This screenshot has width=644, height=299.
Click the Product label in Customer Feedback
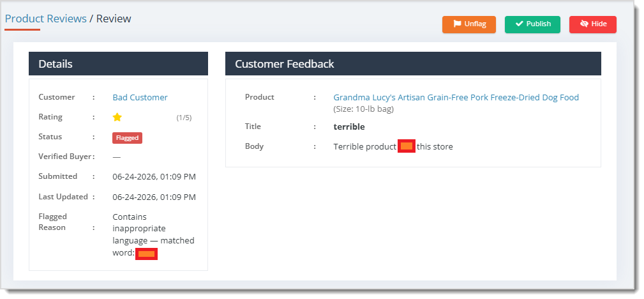(x=260, y=97)
